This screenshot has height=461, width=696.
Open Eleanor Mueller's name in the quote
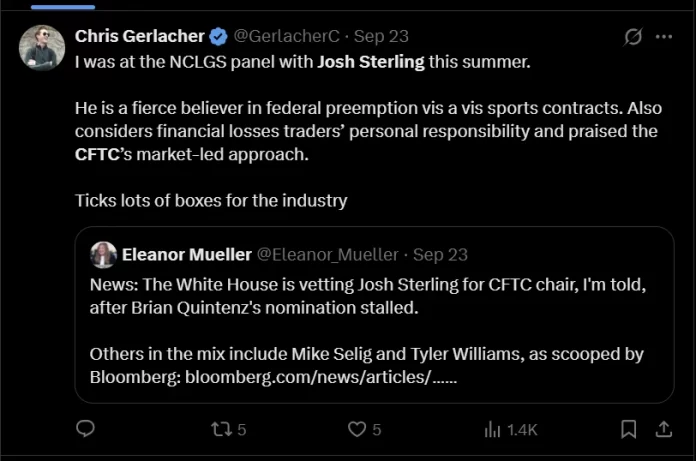pyautogui.click(x=186, y=255)
